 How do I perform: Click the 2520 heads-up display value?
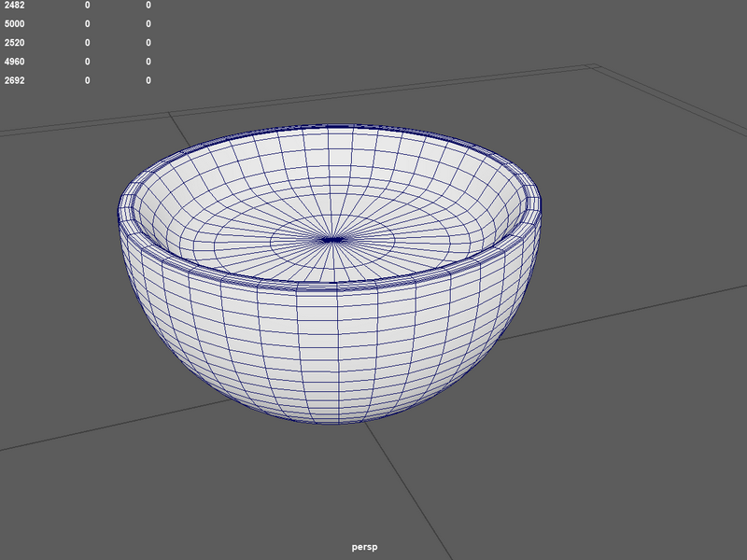[14, 43]
